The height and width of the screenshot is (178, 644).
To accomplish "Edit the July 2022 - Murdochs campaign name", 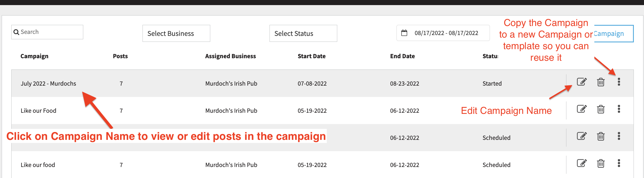I will click(x=582, y=82).
